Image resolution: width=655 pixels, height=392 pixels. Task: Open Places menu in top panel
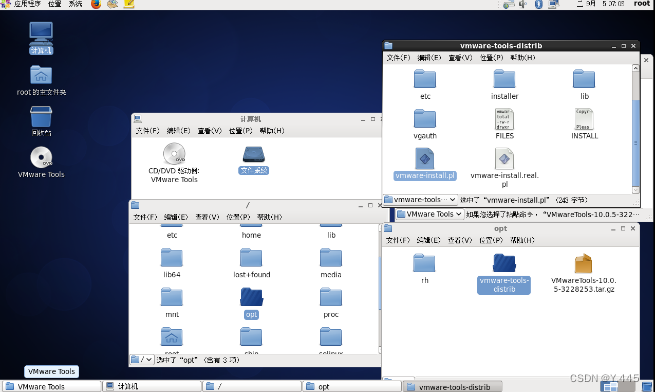click(55, 4)
